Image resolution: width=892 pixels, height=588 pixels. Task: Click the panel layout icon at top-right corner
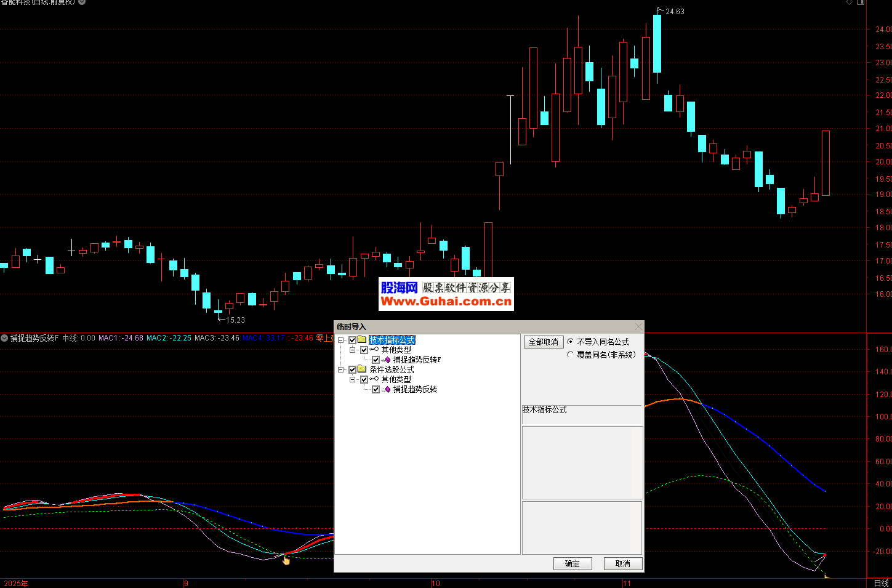click(861, 2)
